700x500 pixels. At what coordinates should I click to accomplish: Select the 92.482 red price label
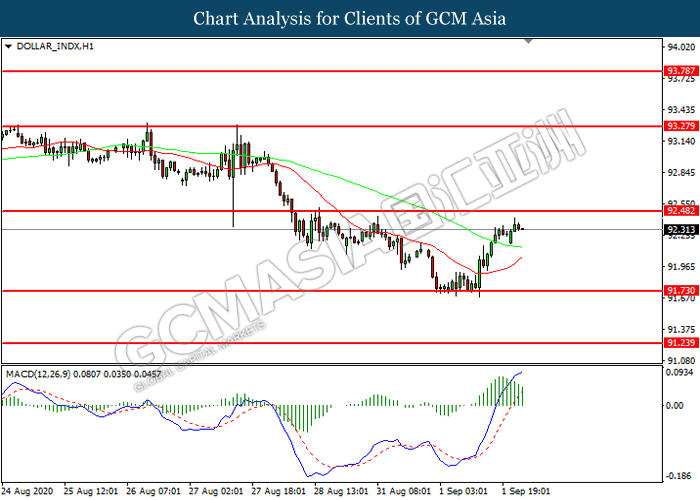tap(681, 211)
